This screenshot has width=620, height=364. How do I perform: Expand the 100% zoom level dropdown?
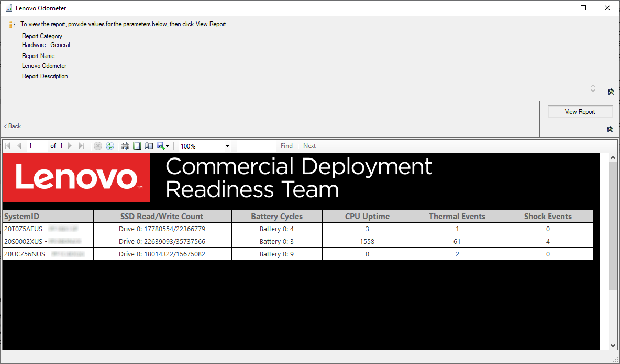[x=227, y=146]
